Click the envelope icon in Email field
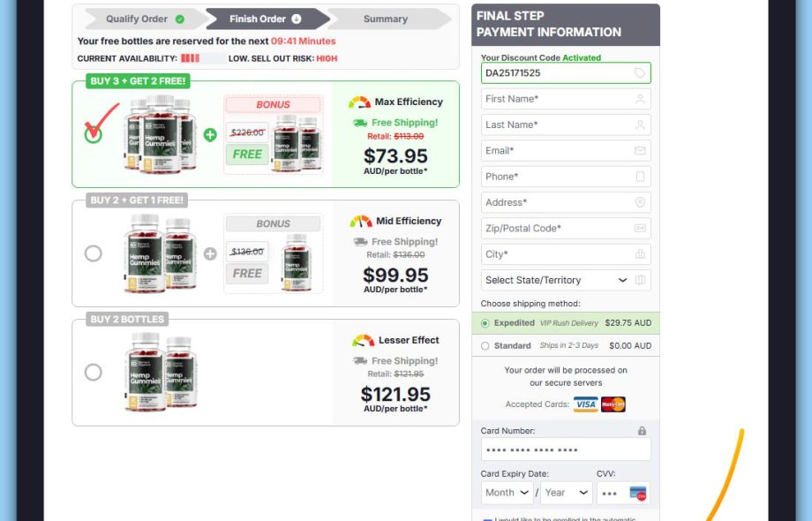The width and height of the screenshot is (812, 521). pos(640,151)
